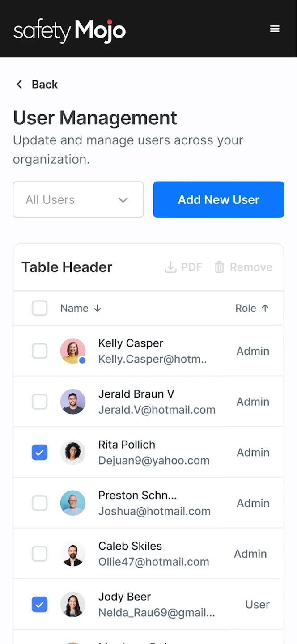View Rita Pollich's avatar image
This screenshot has width=297, height=644.
(x=73, y=452)
